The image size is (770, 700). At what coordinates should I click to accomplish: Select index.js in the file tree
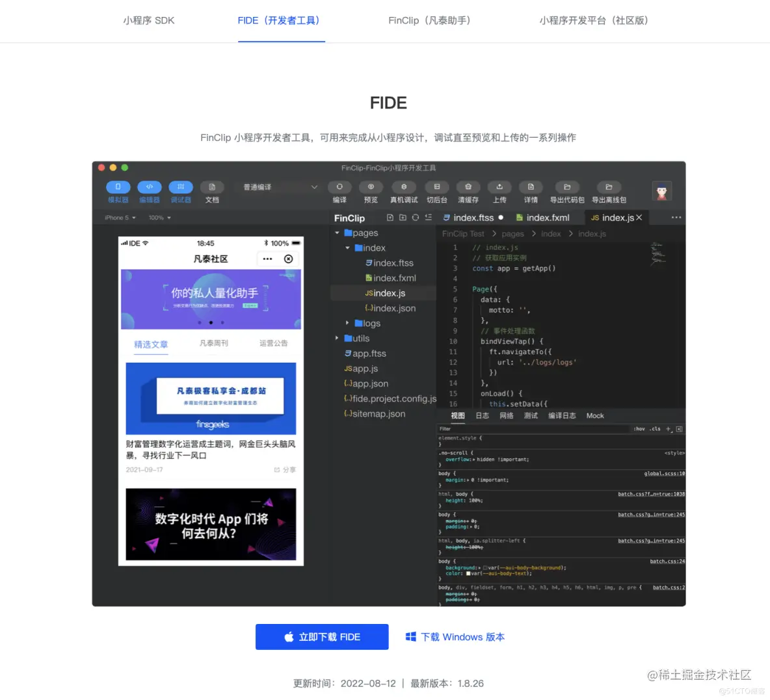point(385,293)
